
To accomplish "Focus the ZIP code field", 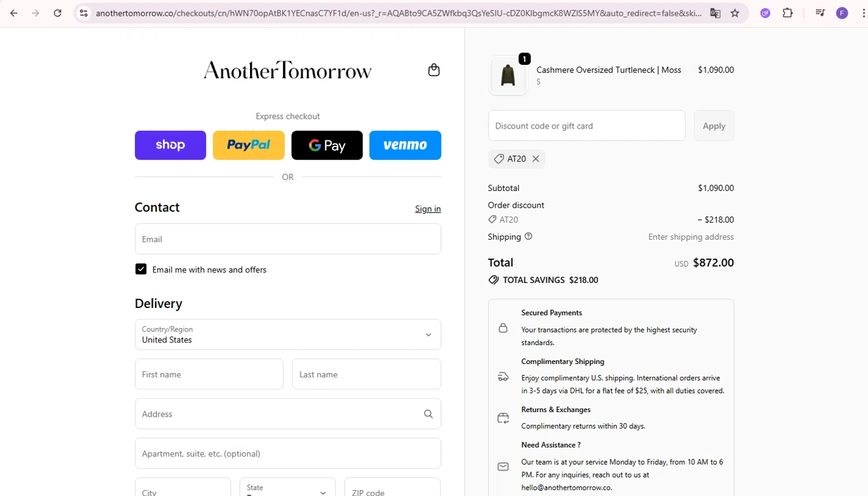I will (x=392, y=487).
